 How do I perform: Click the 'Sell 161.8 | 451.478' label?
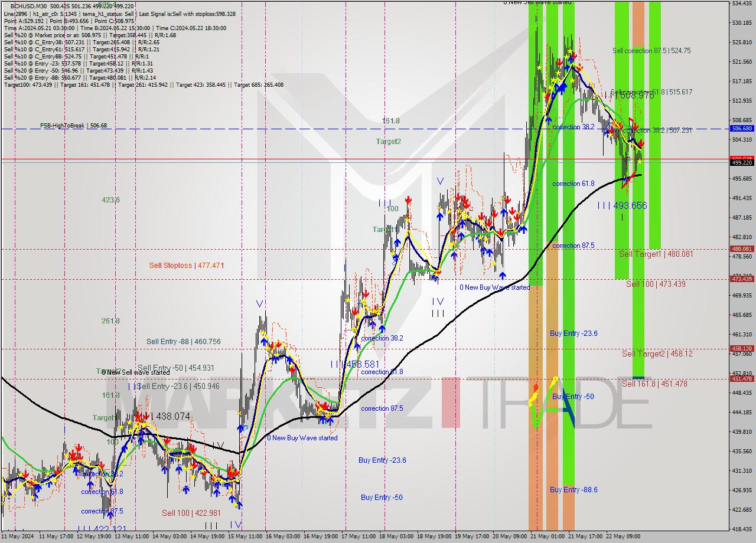pos(654,384)
